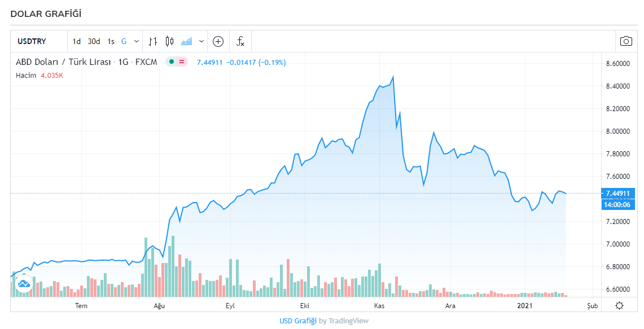Toggle the pink approximate-data indicator
Viewport: 644px width, 329px height.
point(182,62)
